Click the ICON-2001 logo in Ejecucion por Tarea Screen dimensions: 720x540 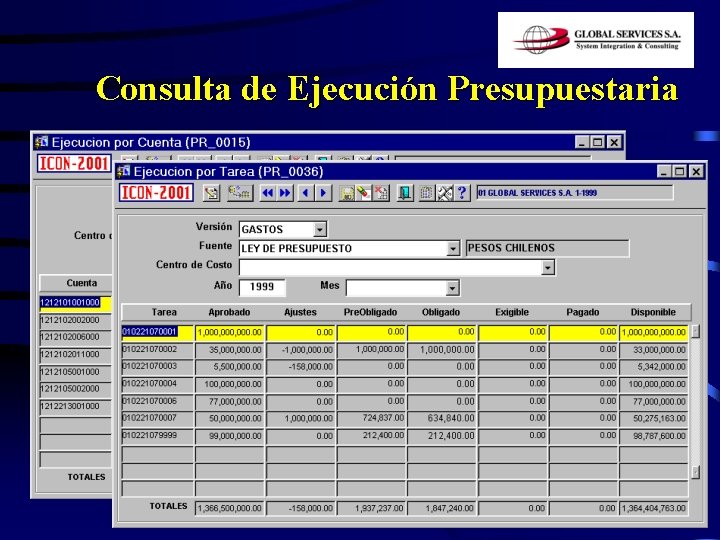point(156,192)
